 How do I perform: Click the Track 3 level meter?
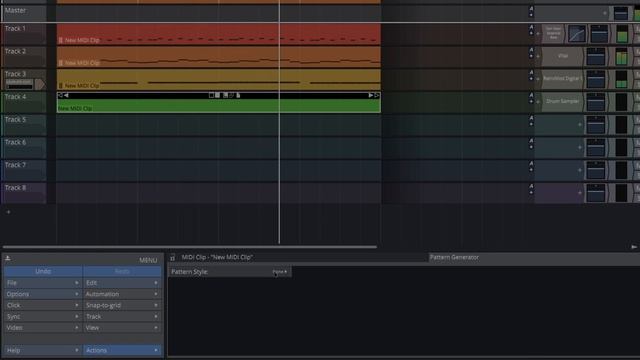[x=621, y=79]
